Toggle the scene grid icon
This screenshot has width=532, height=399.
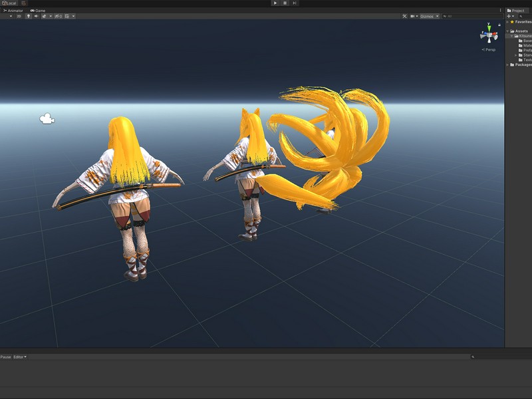click(67, 16)
